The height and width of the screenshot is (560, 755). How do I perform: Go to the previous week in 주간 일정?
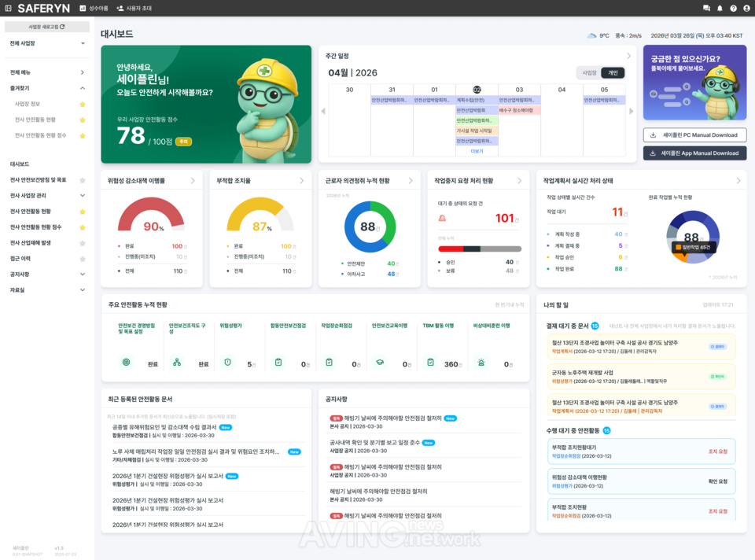[x=323, y=111]
